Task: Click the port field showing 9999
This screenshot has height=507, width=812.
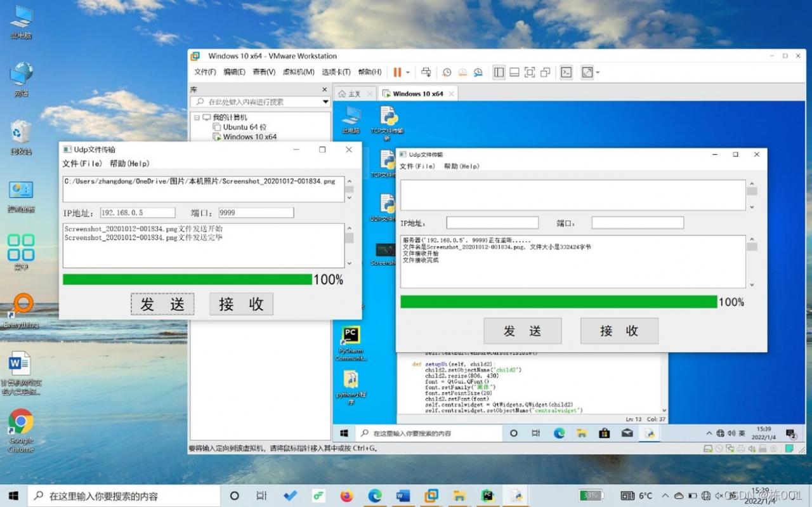Action: [x=256, y=213]
